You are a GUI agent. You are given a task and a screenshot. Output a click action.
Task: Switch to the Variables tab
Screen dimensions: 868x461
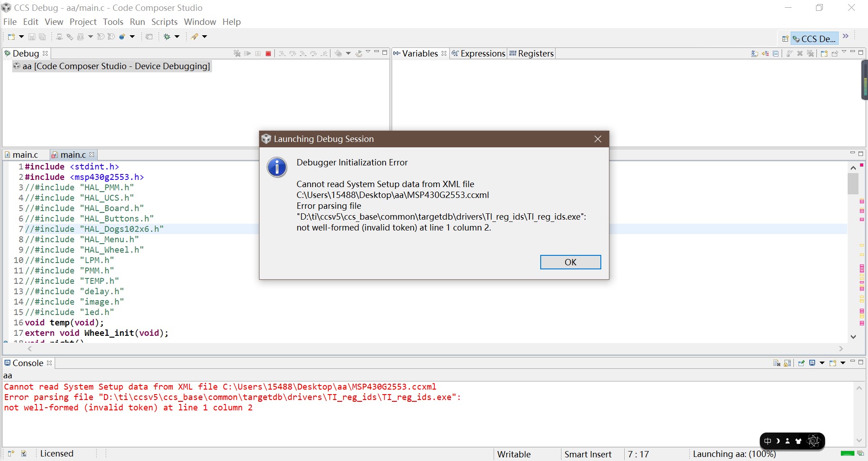tap(420, 53)
